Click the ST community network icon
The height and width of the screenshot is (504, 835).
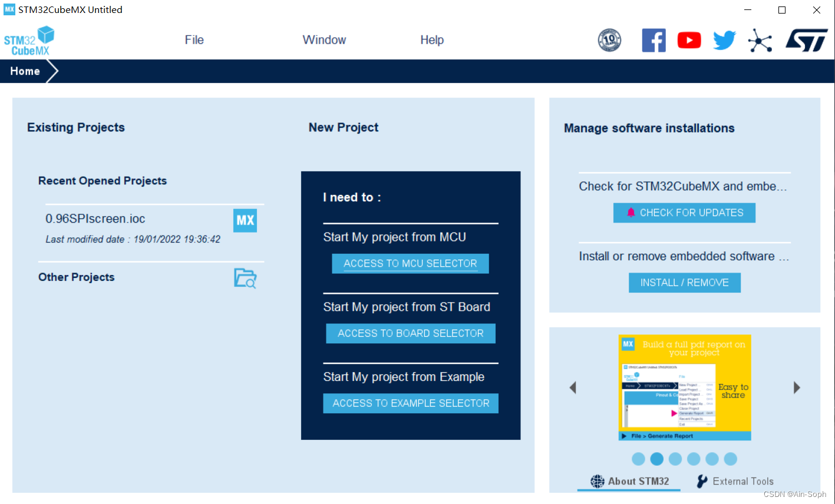pos(760,40)
